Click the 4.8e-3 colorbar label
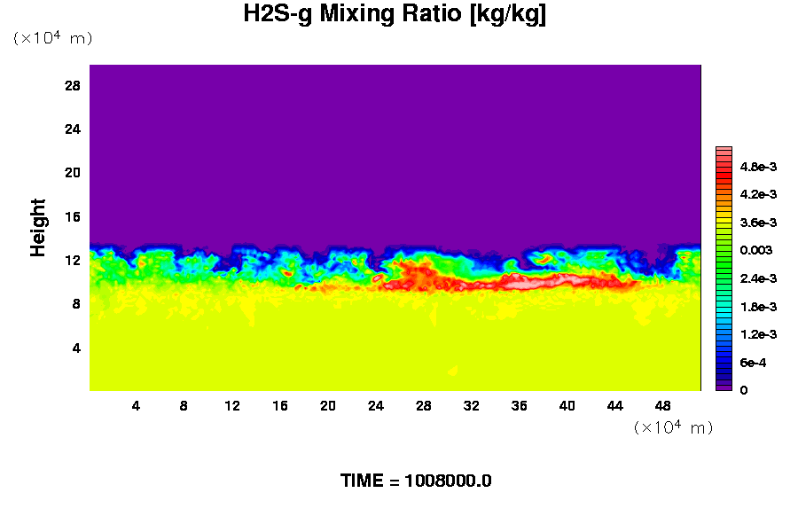The width and height of the screenshot is (798, 532). point(758,167)
